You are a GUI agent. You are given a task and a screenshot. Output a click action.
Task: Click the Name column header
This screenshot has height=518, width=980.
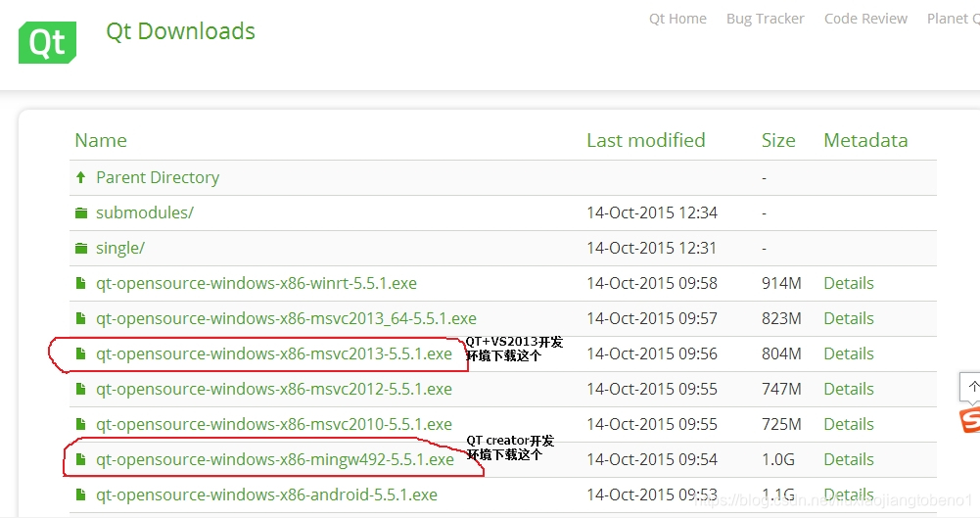101,140
